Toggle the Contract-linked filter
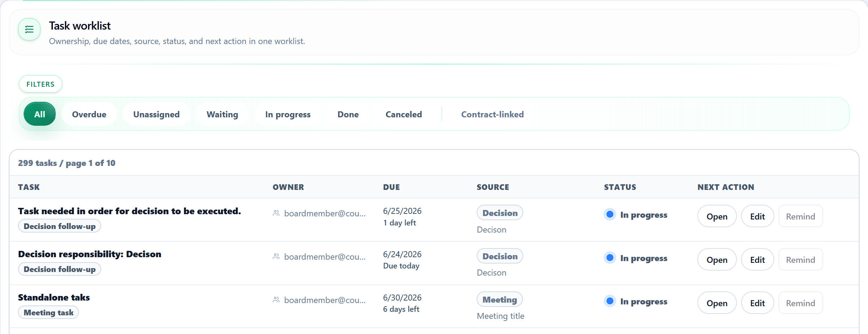The height and width of the screenshot is (334, 868). coord(492,114)
